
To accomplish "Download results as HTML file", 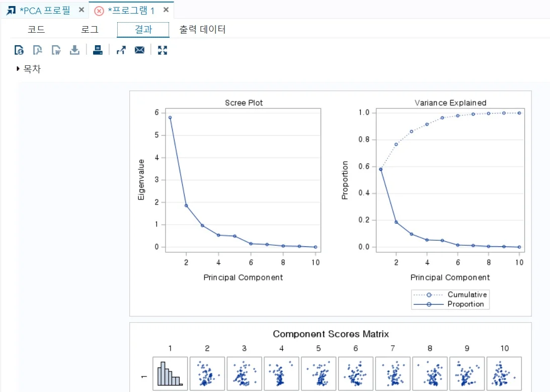I will click(x=19, y=50).
